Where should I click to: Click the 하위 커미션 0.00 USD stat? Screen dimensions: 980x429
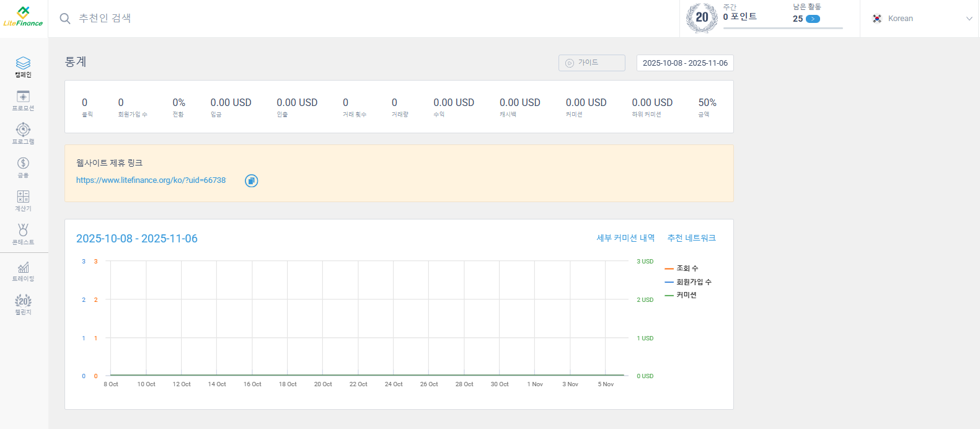click(652, 107)
